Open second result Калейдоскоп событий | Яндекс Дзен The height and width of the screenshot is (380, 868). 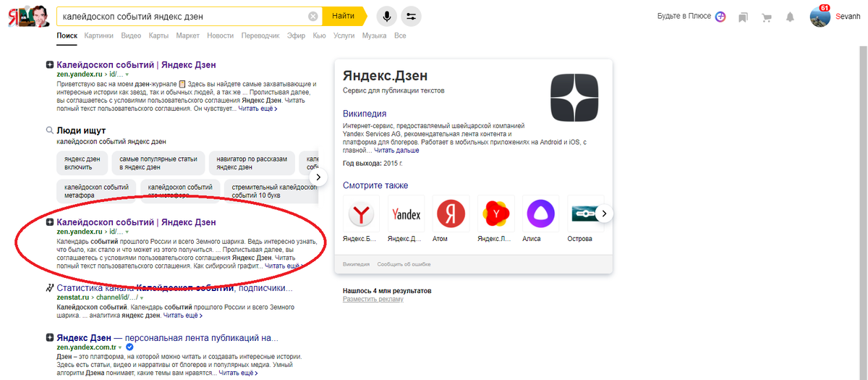pyautogui.click(x=136, y=222)
